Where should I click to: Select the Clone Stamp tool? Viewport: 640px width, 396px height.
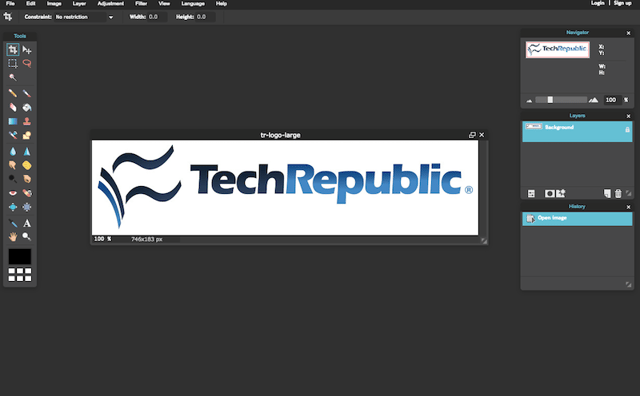(x=27, y=121)
